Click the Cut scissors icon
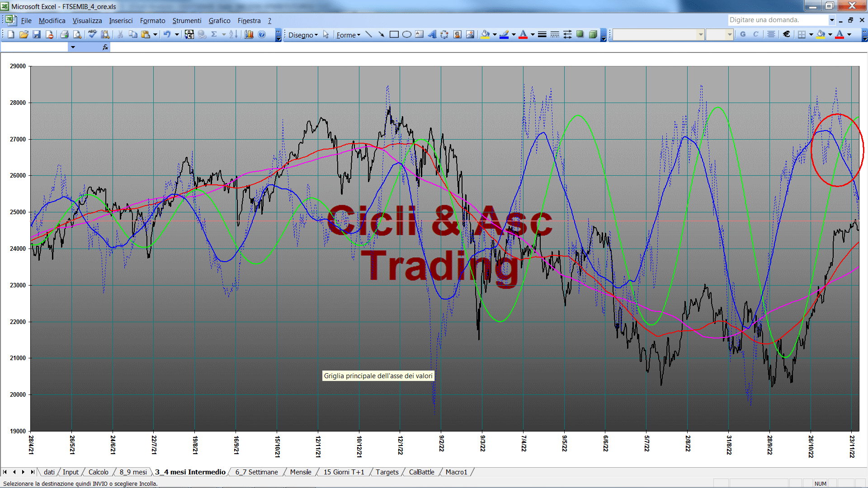Image resolution: width=868 pixels, height=488 pixels. point(120,34)
